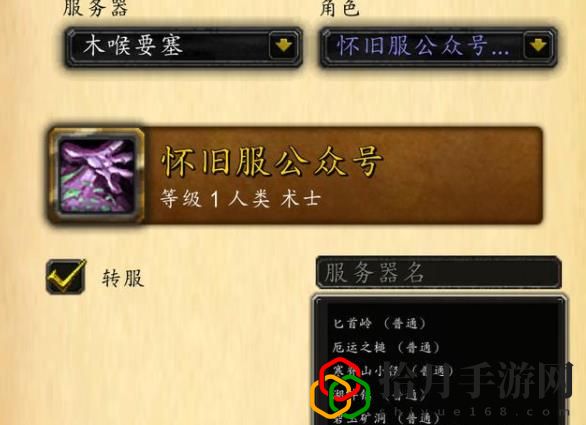
Task: Pick the server entry hidden behind the hexagon logo
Action: coord(379,394)
